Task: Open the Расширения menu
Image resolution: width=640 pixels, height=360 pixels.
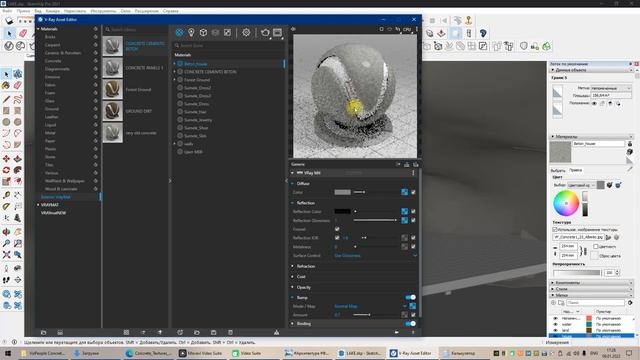Action: [x=147, y=11]
